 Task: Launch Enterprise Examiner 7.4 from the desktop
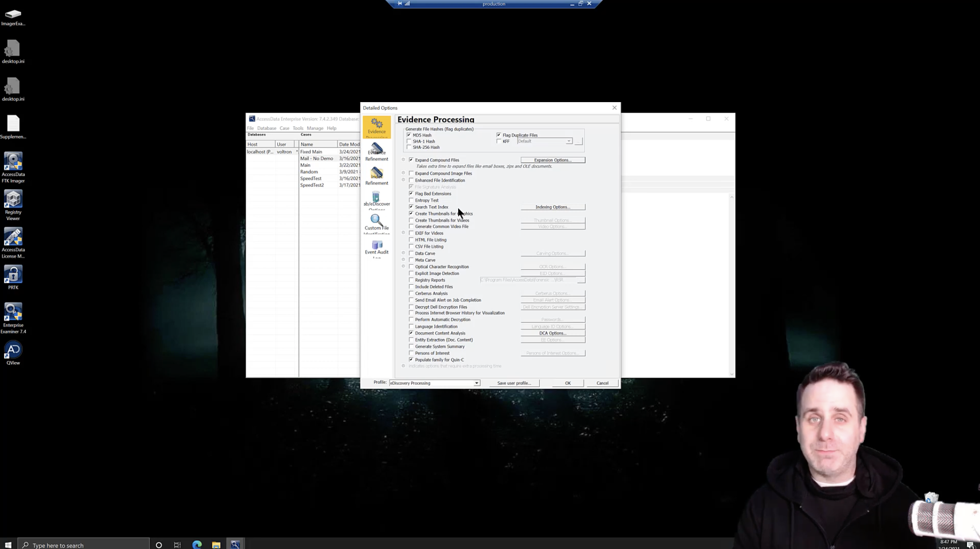click(13, 315)
